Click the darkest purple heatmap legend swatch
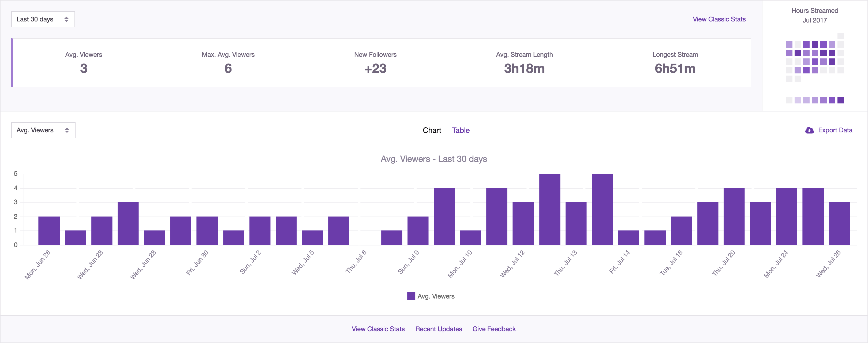Viewport: 868px width, 343px height. [x=840, y=100]
